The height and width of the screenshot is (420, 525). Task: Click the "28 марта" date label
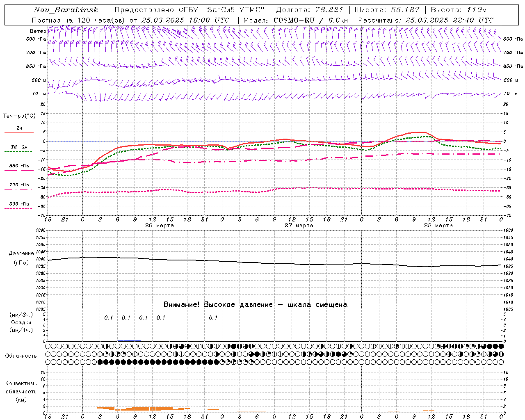click(x=439, y=226)
